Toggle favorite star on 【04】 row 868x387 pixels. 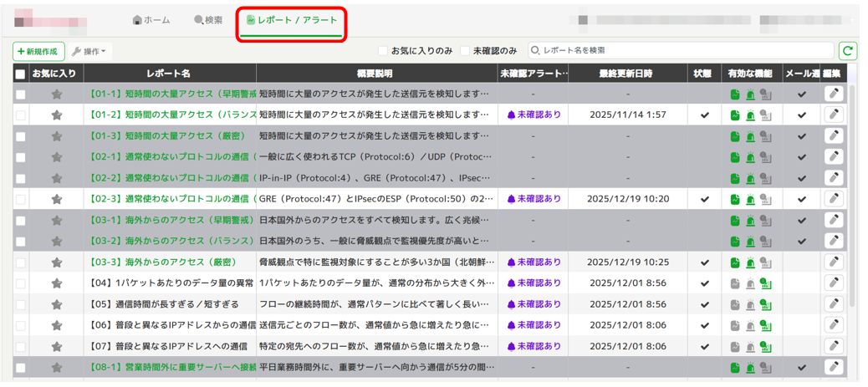tap(57, 283)
